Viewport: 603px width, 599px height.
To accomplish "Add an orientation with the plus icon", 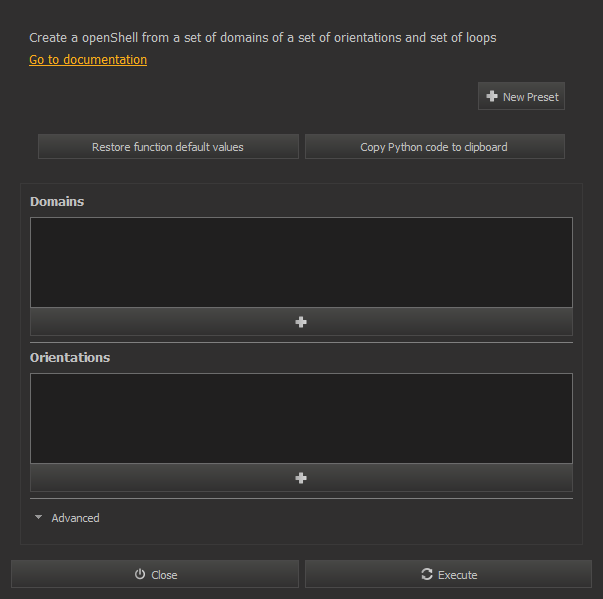I will tap(301, 478).
